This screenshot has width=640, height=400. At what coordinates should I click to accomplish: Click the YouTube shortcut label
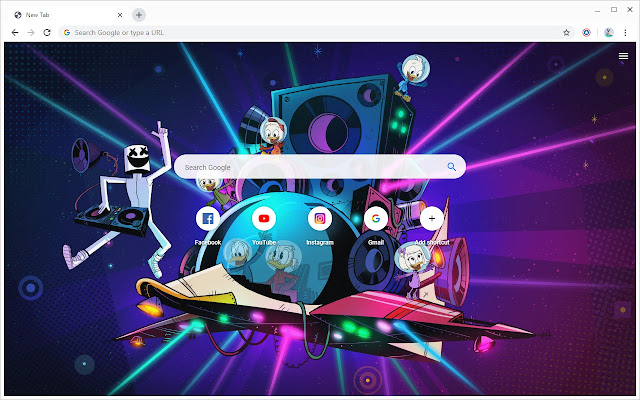click(x=264, y=242)
